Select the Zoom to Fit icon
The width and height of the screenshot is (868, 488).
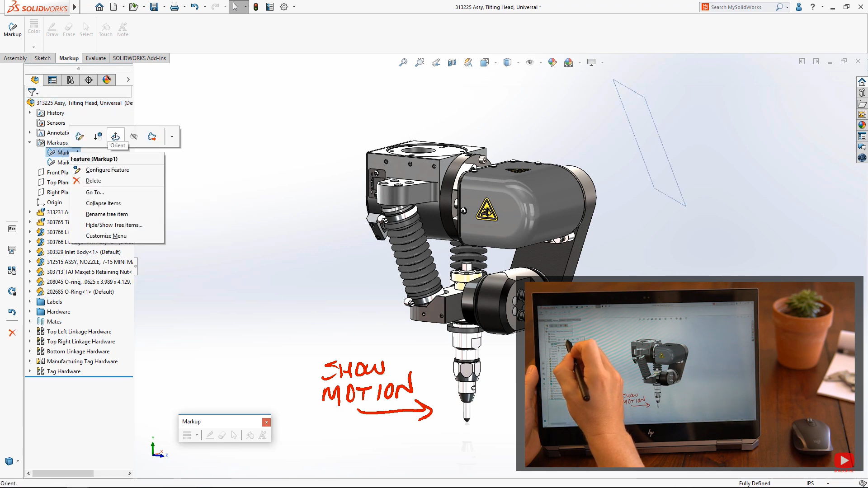403,62
